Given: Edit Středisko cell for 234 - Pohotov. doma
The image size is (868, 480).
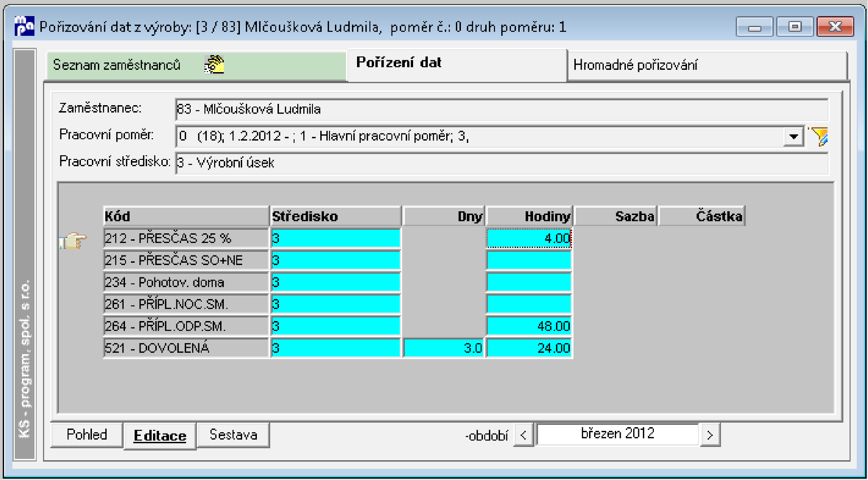Looking at the screenshot, I should coord(335,282).
